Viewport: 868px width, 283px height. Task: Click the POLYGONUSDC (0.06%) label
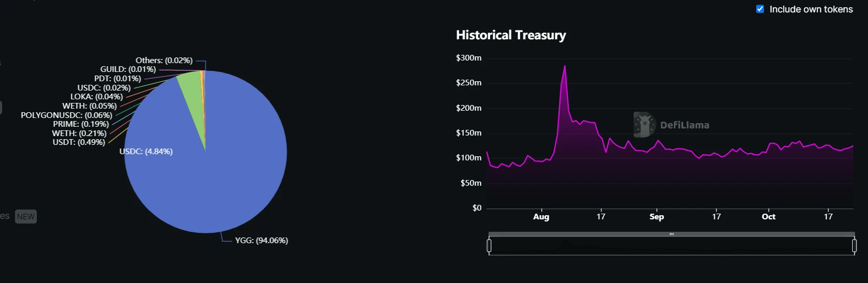click(x=66, y=115)
